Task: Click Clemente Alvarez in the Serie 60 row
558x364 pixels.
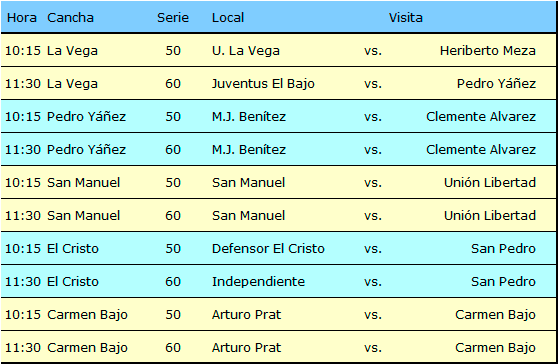Action: click(x=481, y=149)
